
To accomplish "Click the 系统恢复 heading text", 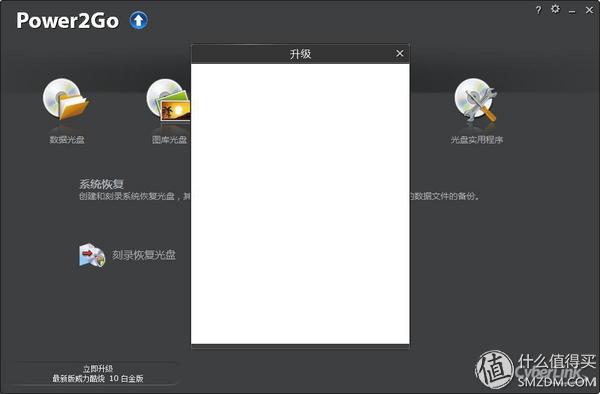I will (x=101, y=184).
